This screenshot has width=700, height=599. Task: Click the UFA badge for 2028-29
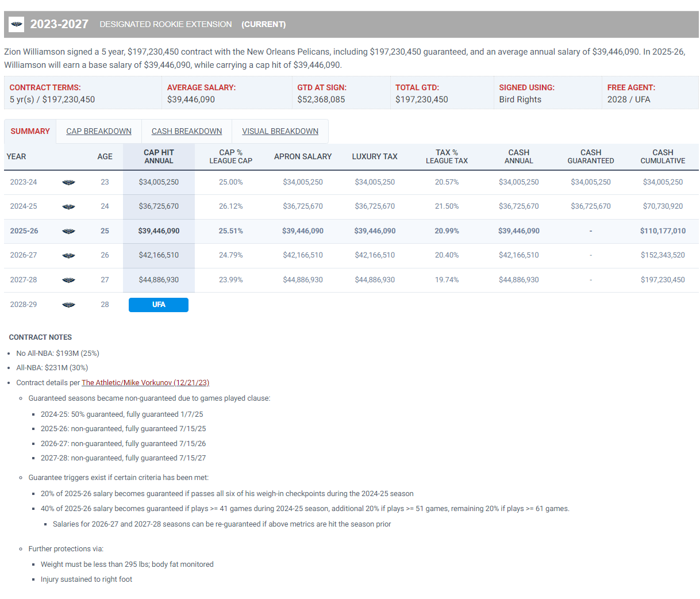[159, 305]
